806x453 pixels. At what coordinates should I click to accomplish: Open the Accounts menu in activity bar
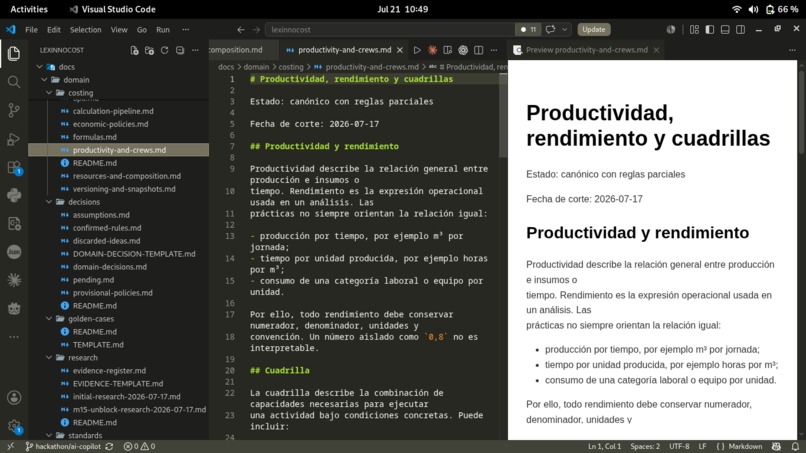(14, 397)
